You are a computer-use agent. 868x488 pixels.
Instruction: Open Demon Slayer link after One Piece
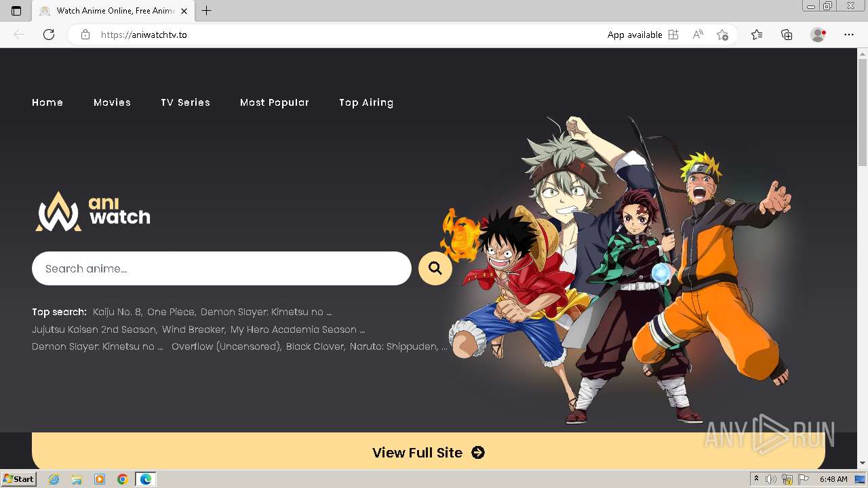266,312
